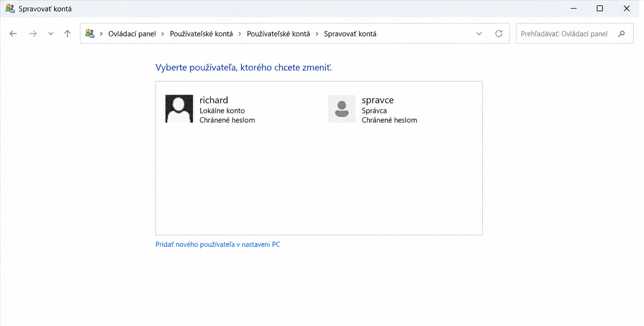Open recent locations dropdown chevron
Screen dimensions: 644x326
50,34
